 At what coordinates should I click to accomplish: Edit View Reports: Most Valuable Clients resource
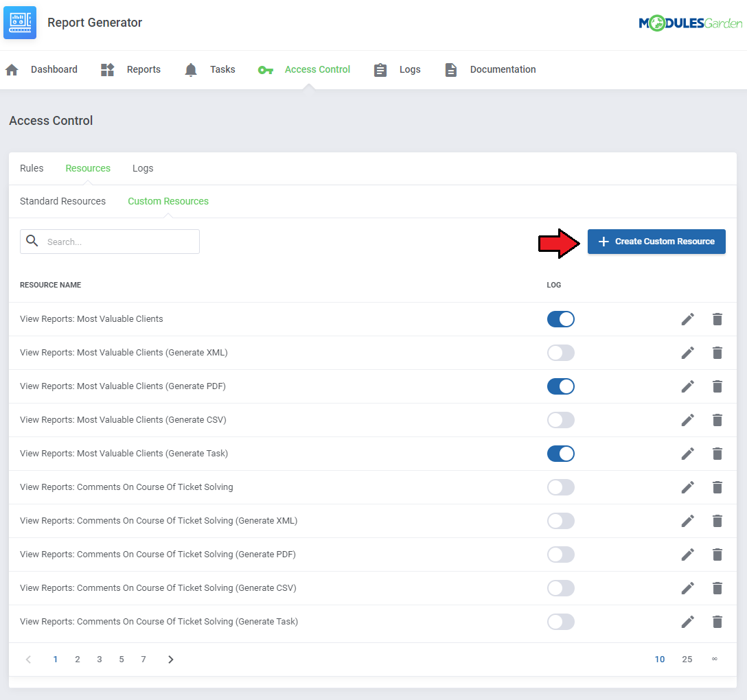pyautogui.click(x=687, y=319)
